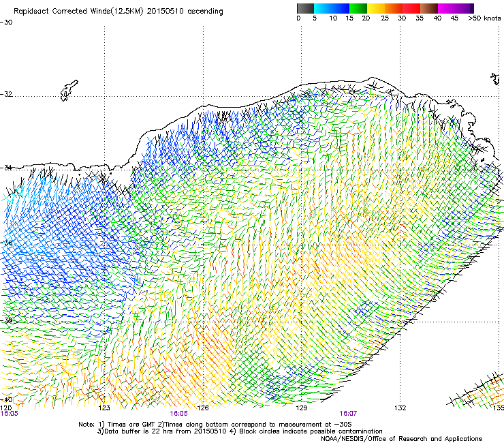This screenshot has width=504, height=443.
Task: Click the orange 25-30 knots color band
Action: pyautogui.click(x=394, y=8)
